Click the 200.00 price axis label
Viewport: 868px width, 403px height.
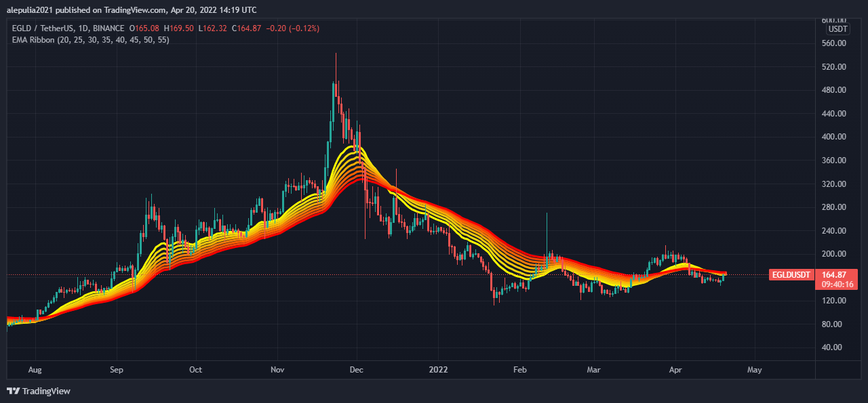833,254
